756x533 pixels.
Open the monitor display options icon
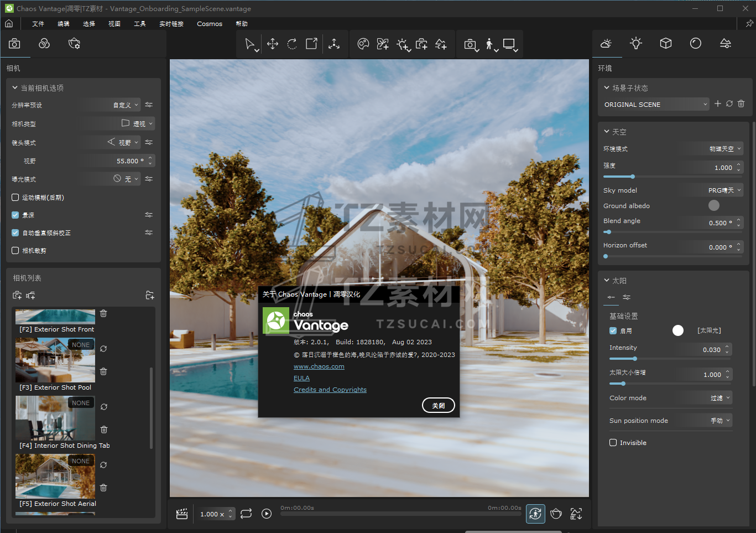[510, 44]
